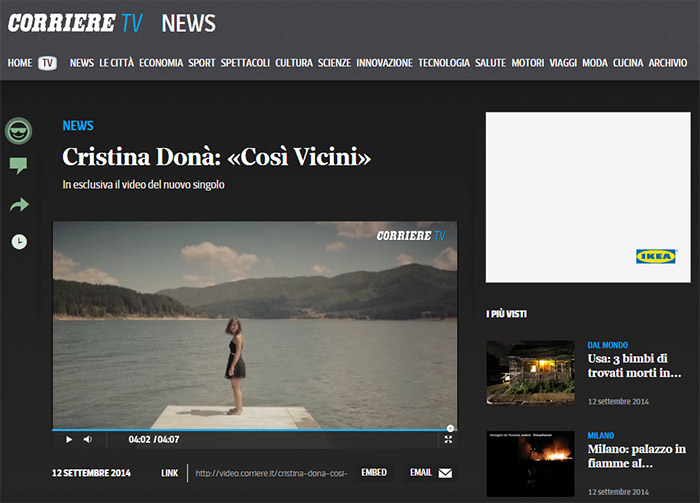Open CUCINA section
Viewport: 700px width, 503px height.
628,63
